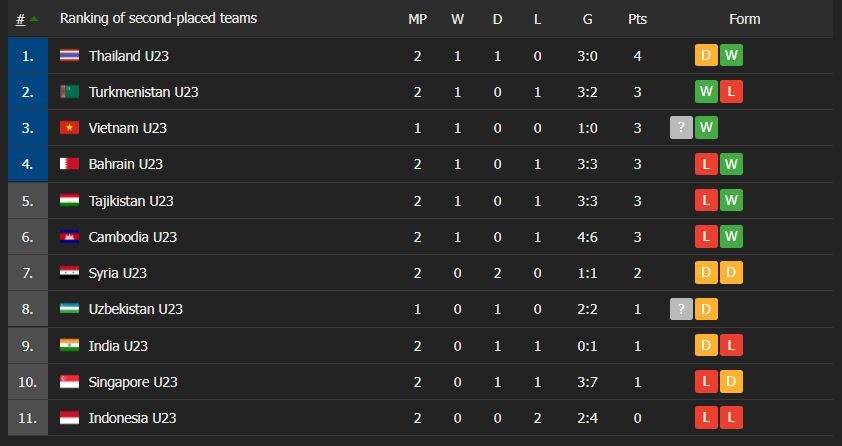
Task: Click the G goals column header
Action: [587, 19]
